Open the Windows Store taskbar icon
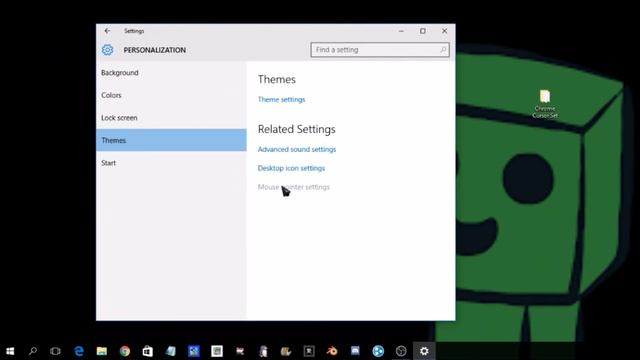 (147, 351)
